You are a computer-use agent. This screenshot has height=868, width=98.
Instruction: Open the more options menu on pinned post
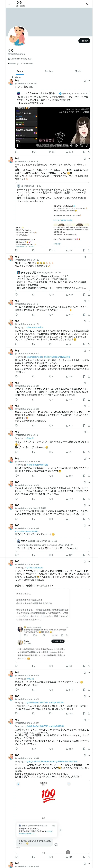click(89, 81)
